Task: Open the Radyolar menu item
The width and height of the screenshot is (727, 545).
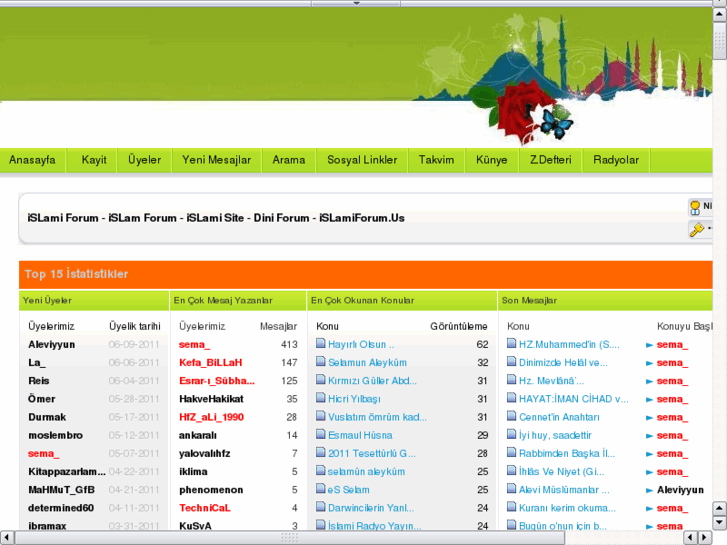Action: [616, 160]
